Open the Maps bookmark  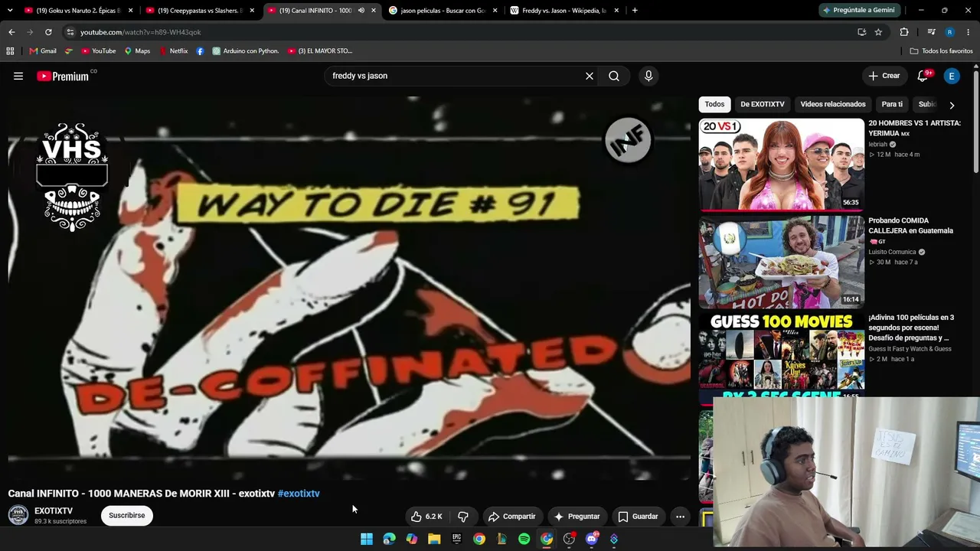tap(138, 51)
